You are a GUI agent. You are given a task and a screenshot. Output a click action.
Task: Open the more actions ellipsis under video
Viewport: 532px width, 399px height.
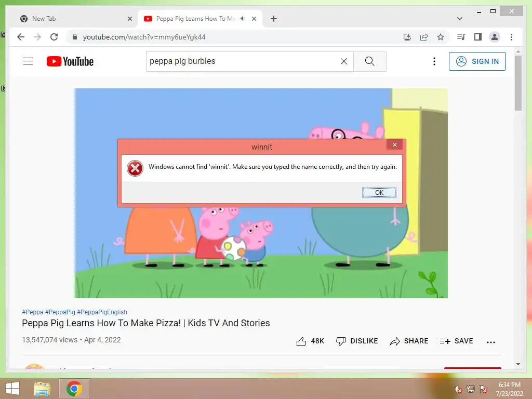(490, 342)
